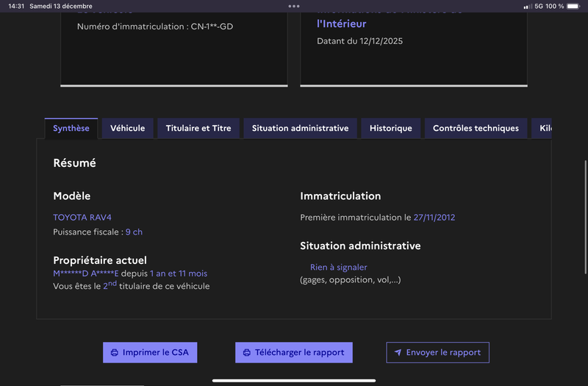Image resolution: width=588 pixels, height=386 pixels.
Task: Click the printer icon on Imprimer le CSA
Action: click(115, 353)
